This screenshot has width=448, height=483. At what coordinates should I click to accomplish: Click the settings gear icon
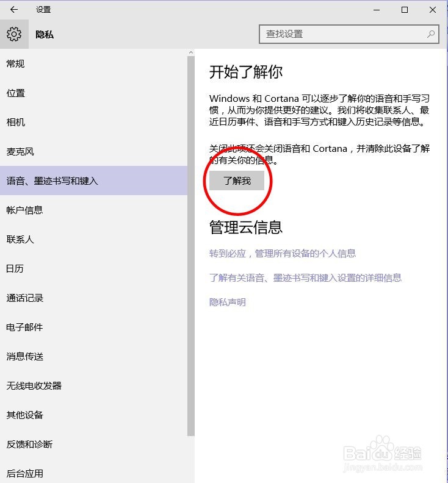(14, 34)
